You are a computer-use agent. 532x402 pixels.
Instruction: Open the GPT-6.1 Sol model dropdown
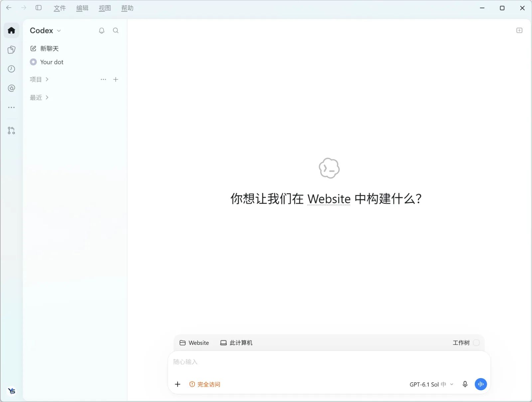pos(432,384)
